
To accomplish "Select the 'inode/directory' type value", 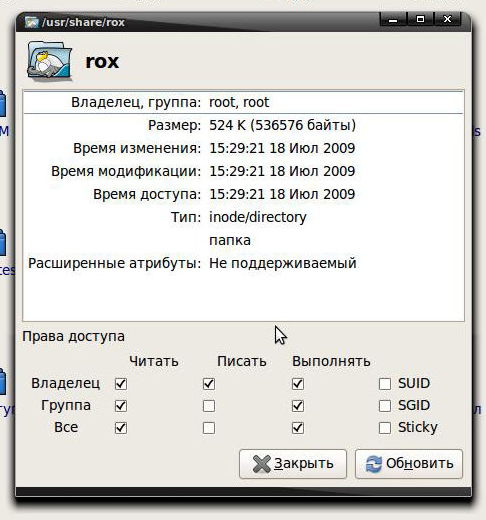I will tap(258, 217).
